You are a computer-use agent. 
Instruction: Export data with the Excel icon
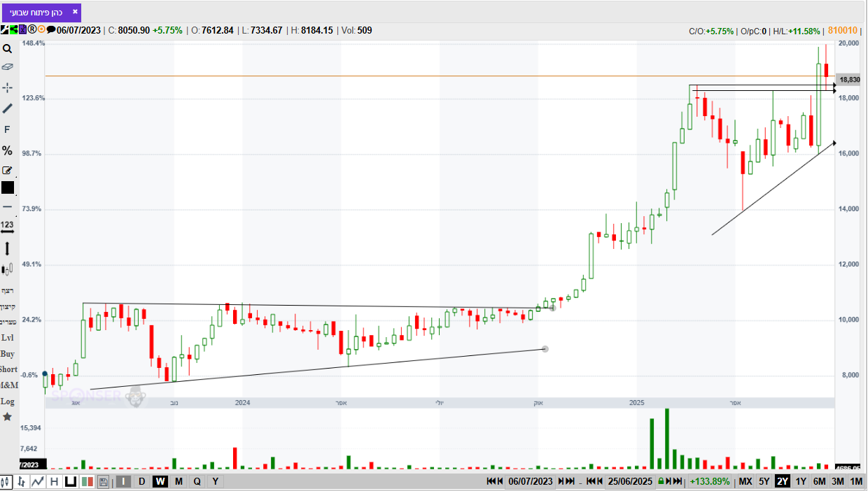22,29
